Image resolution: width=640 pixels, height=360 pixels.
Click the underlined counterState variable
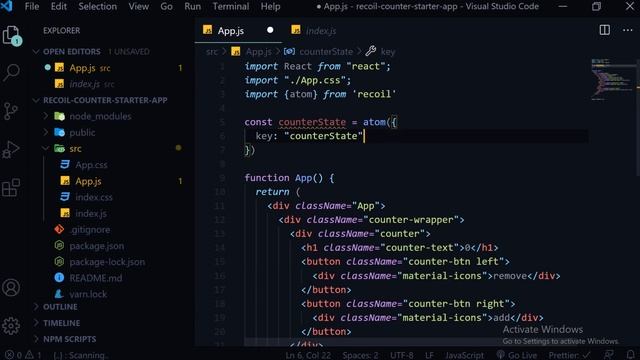[x=312, y=122]
